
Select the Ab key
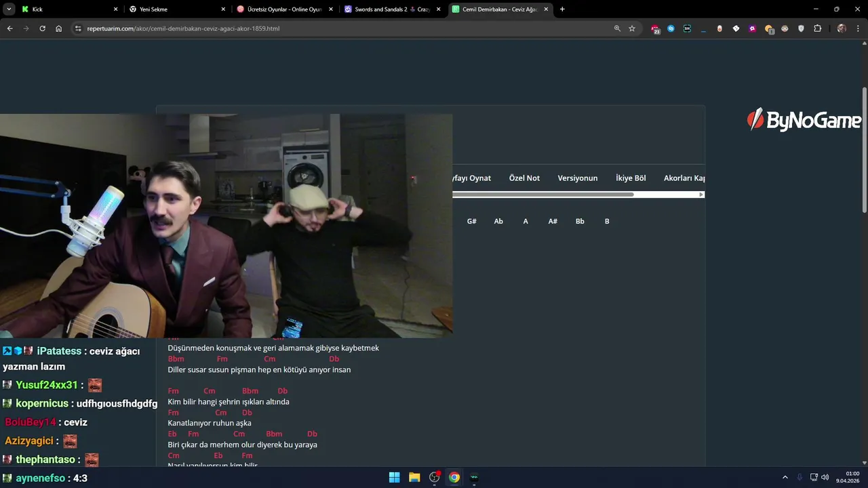(498, 222)
